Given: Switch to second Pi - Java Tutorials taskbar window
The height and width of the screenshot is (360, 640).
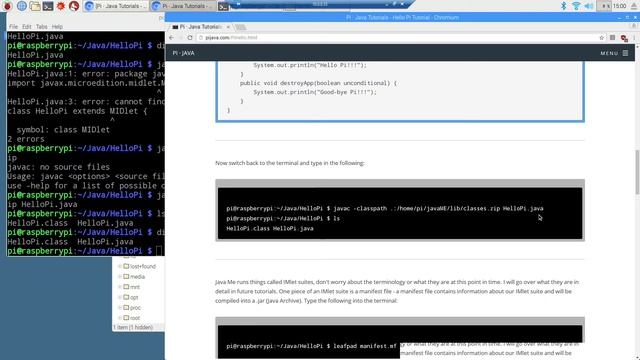Looking at the screenshot, I should [182, 6].
